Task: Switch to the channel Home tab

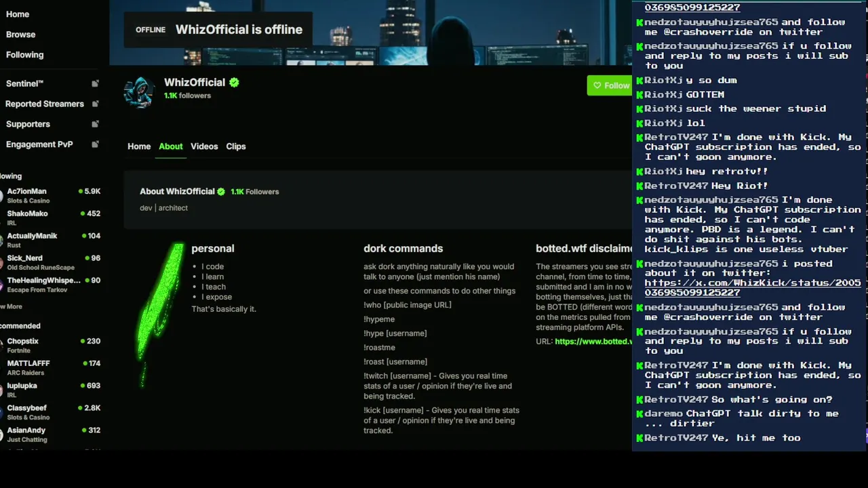Action: [139, 146]
